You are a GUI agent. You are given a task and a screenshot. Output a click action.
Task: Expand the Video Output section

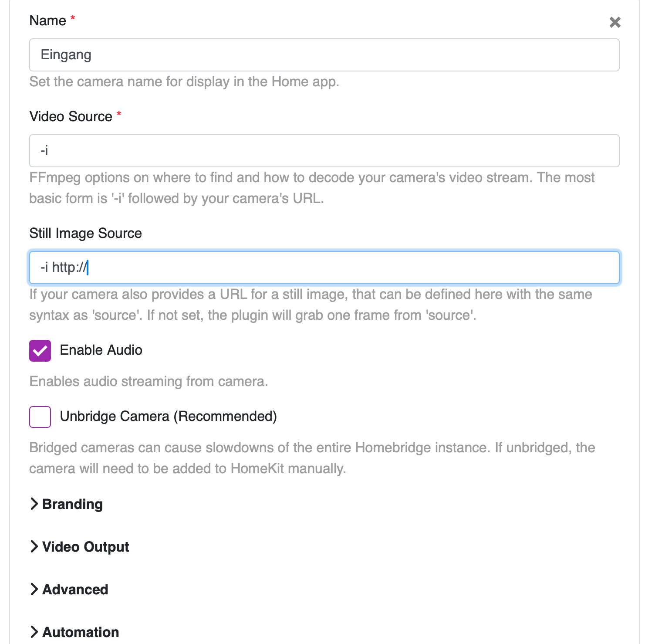tap(79, 547)
